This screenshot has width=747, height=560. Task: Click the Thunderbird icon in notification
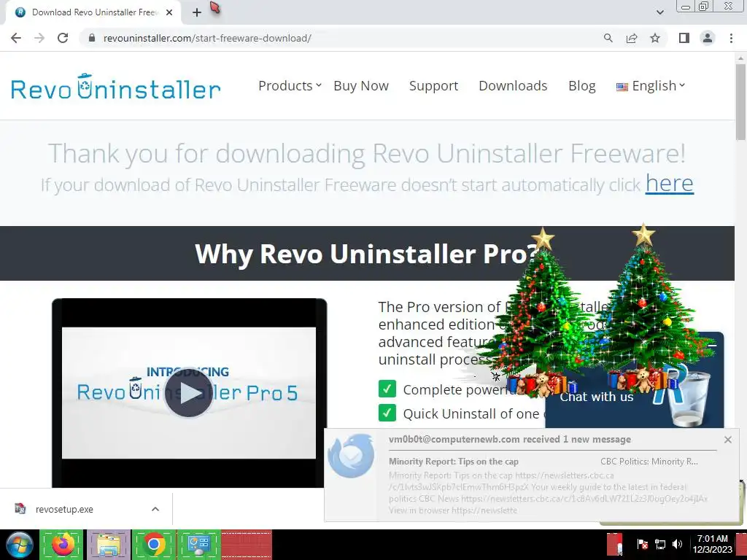(351, 456)
